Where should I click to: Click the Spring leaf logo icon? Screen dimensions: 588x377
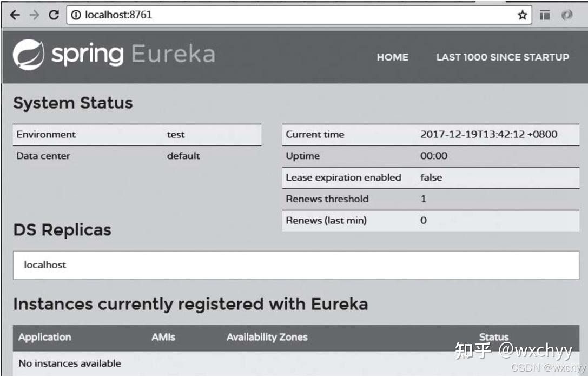tap(30, 52)
